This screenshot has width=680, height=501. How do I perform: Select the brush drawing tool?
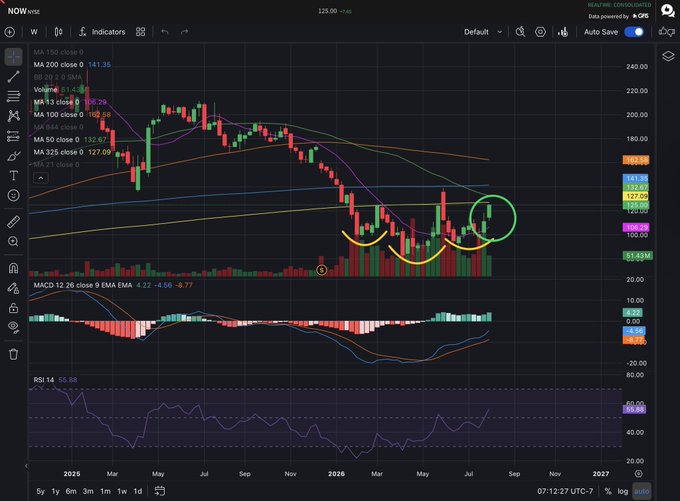[13, 156]
